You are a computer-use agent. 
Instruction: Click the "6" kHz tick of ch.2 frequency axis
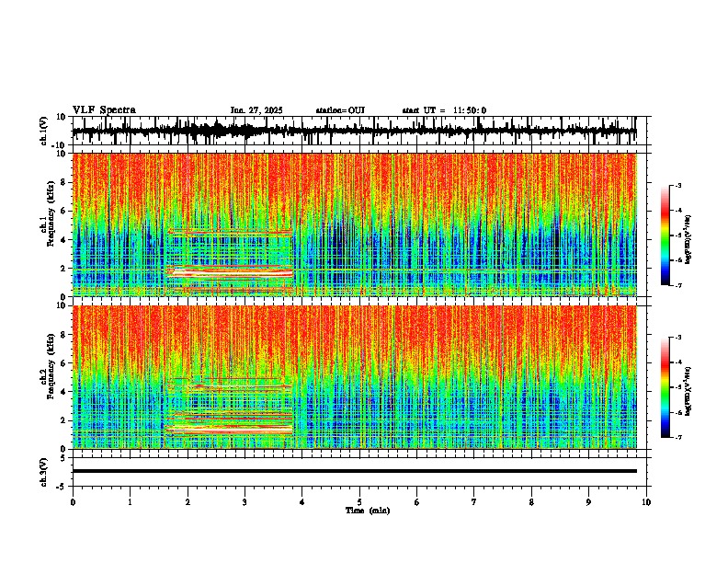pyautogui.click(x=64, y=363)
